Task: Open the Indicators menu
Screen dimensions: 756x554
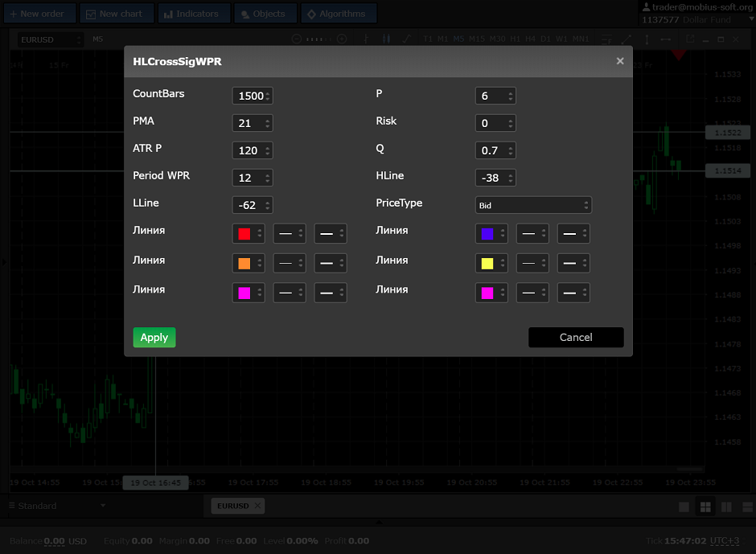Action: point(195,14)
